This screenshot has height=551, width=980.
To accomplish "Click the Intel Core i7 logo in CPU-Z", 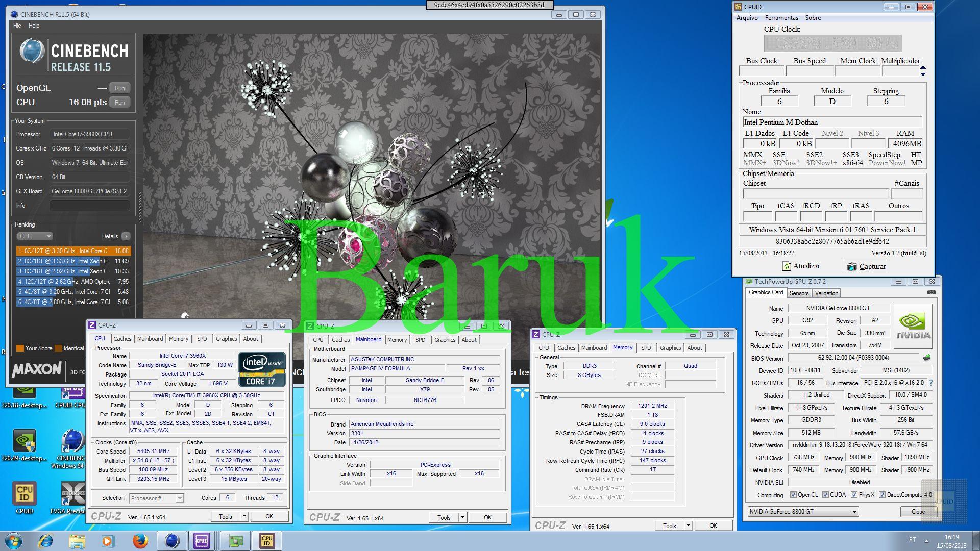I will 262,369.
